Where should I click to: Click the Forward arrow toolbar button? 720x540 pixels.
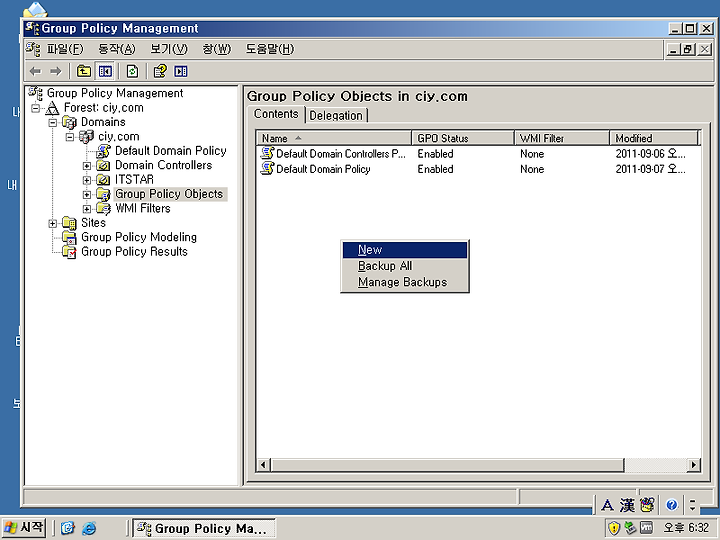click(56, 71)
